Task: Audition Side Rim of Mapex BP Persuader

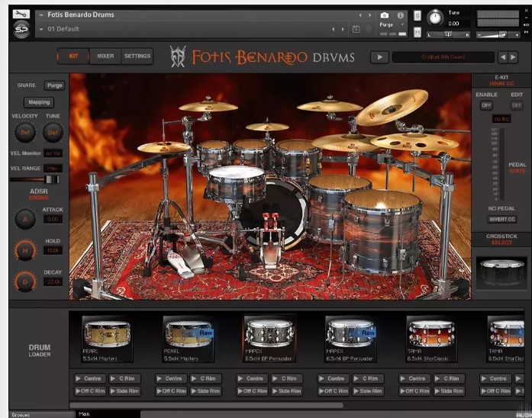Action: (288, 391)
